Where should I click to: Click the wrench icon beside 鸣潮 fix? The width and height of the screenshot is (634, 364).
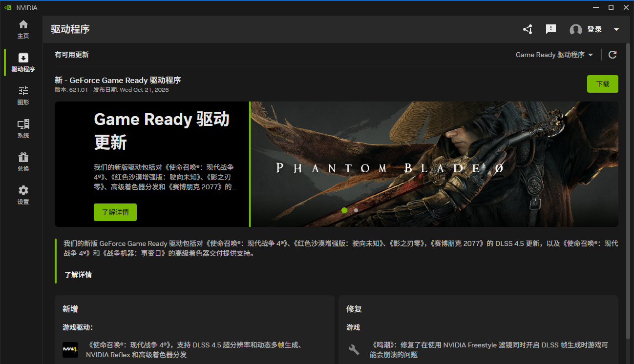click(x=354, y=350)
